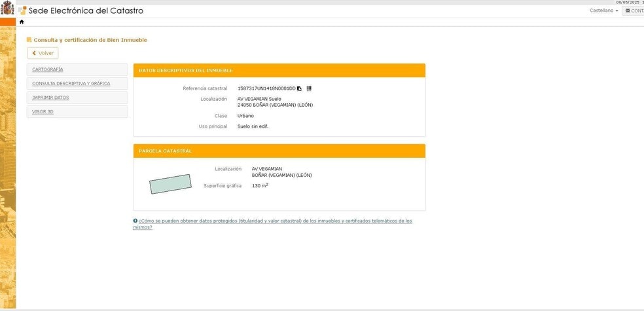Screen dimensions: 644x311
Task: Click the orange square icon beside the page title
Action: [29, 40]
